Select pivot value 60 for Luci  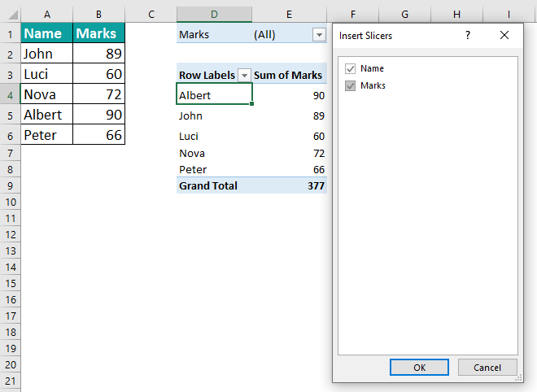tap(290, 136)
